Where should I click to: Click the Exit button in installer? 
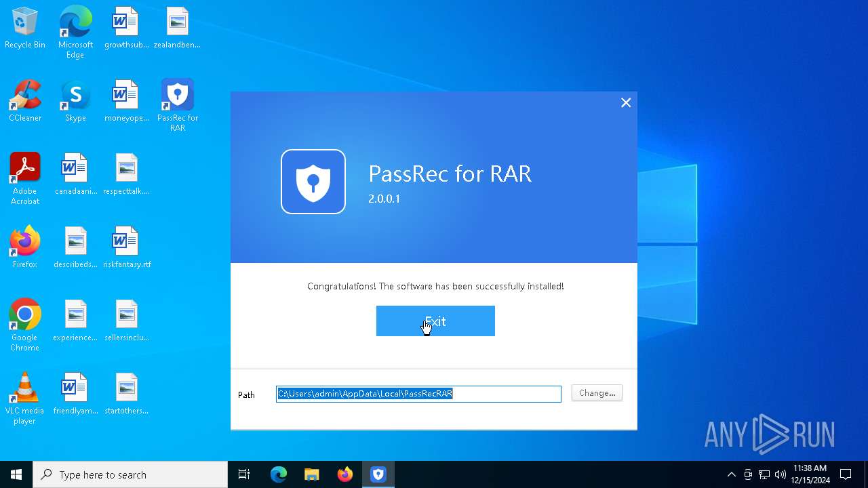(435, 321)
